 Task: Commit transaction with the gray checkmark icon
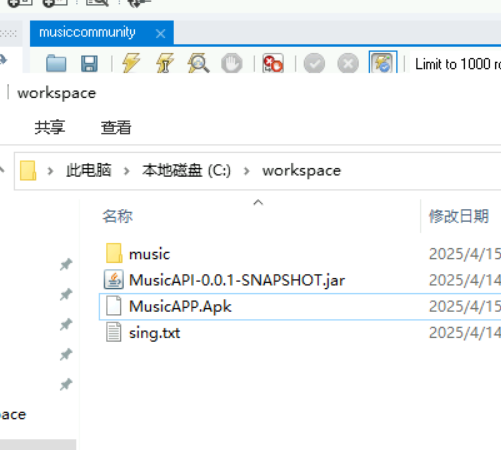314,63
